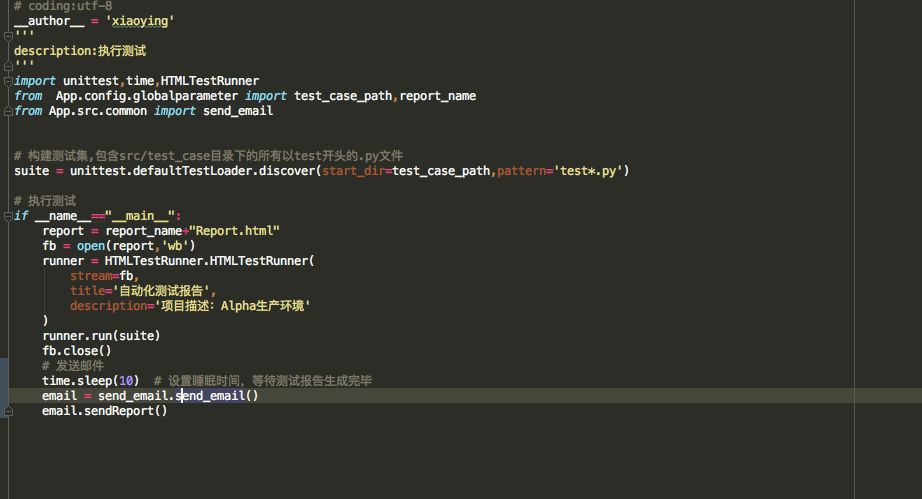Screen dimensions: 922x499
Task: Collapse the docstring fold marker above the description line
Action: (x=8, y=36)
